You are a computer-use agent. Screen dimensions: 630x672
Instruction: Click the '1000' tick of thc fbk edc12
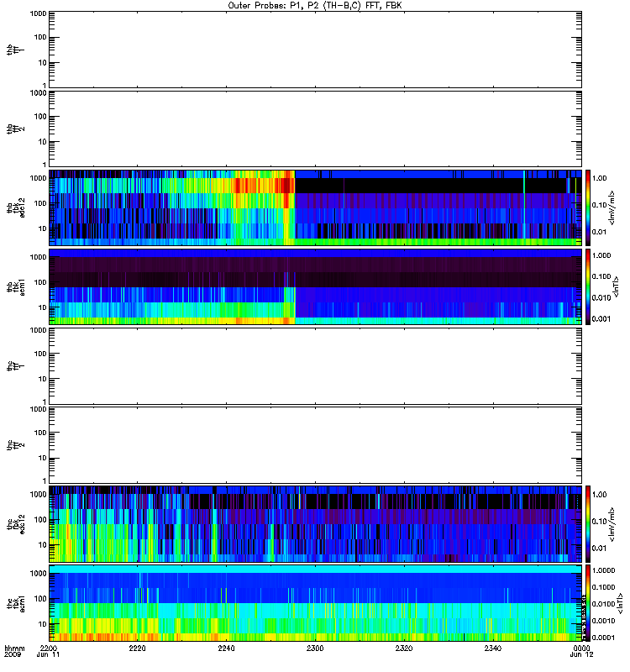[x=38, y=494]
